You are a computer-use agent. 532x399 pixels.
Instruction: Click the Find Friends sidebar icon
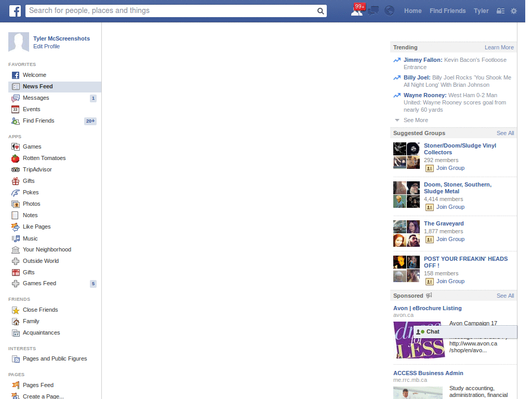click(x=15, y=121)
